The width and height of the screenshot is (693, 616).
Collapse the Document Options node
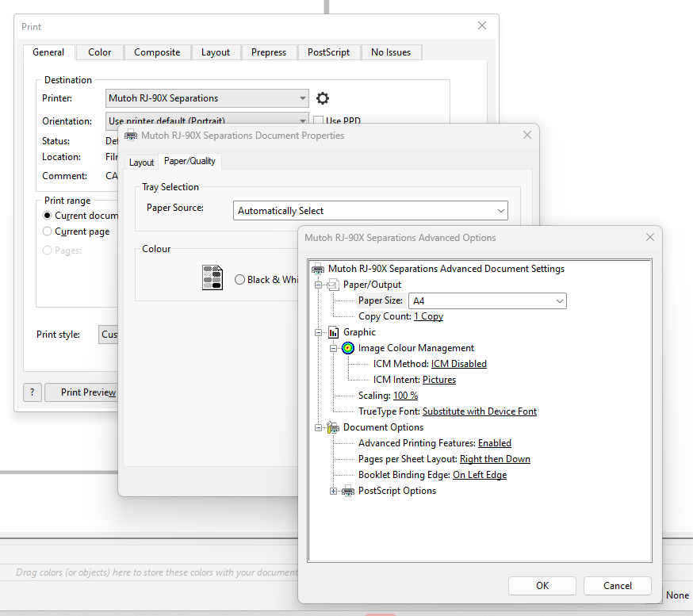pos(318,428)
